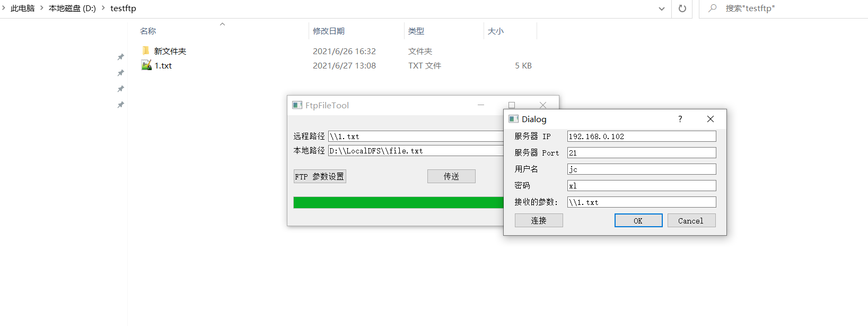Click date 2021/6/27 13:08
Screen dimensions: 868x326
pyautogui.click(x=344, y=66)
